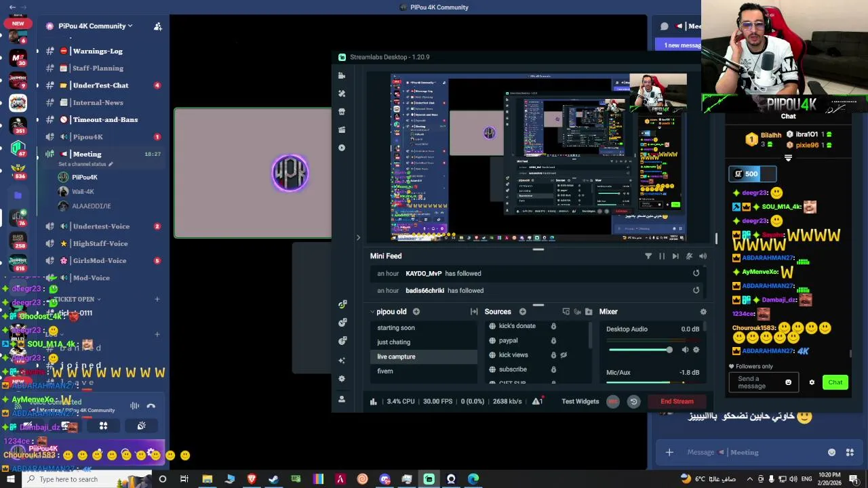Screen dimensions: 868x488
Task: Click the green Chat button in Kick chat
Action: [835, 382]
